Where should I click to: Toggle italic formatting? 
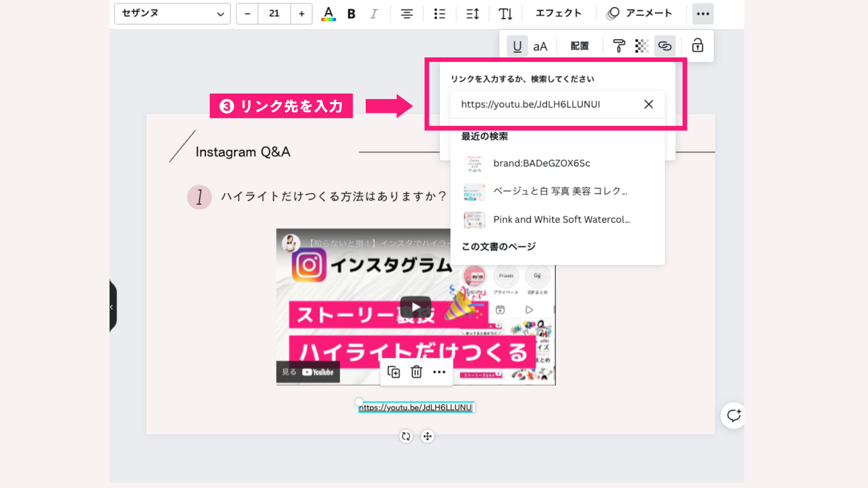pos(374,14)
